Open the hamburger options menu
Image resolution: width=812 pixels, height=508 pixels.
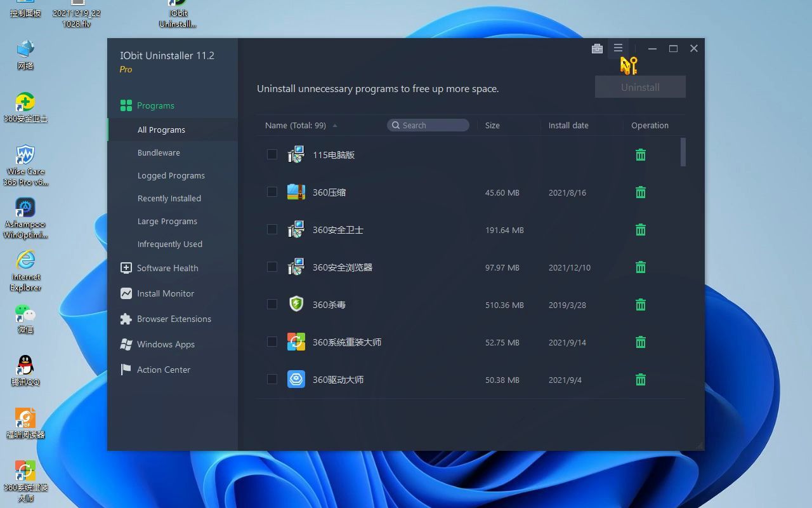[618, 48]
